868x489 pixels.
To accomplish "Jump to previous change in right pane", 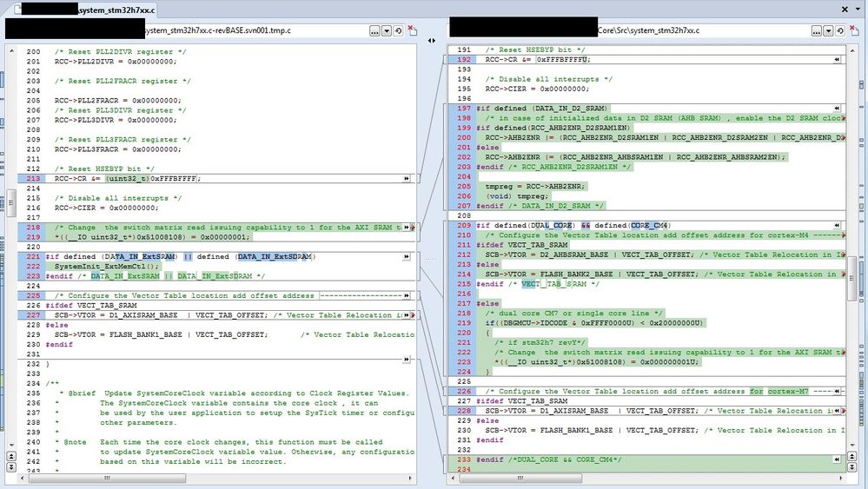I will tap(852, 456).
